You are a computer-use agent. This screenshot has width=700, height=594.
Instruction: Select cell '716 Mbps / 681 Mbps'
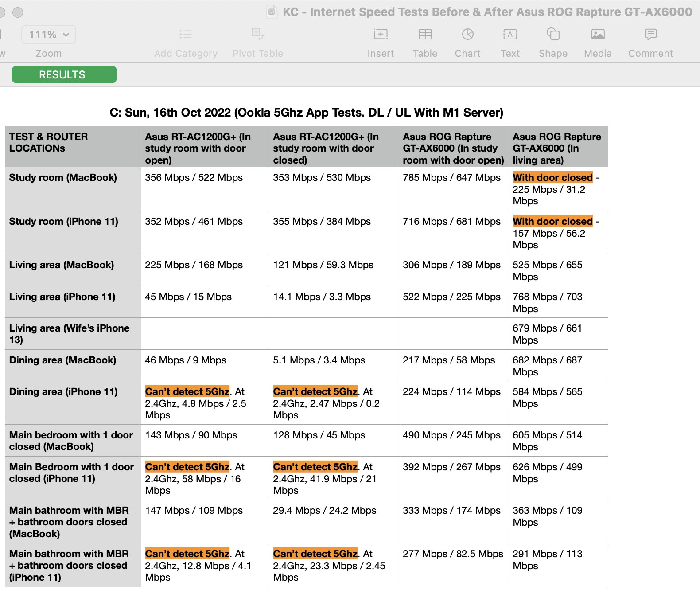point(454,233)
